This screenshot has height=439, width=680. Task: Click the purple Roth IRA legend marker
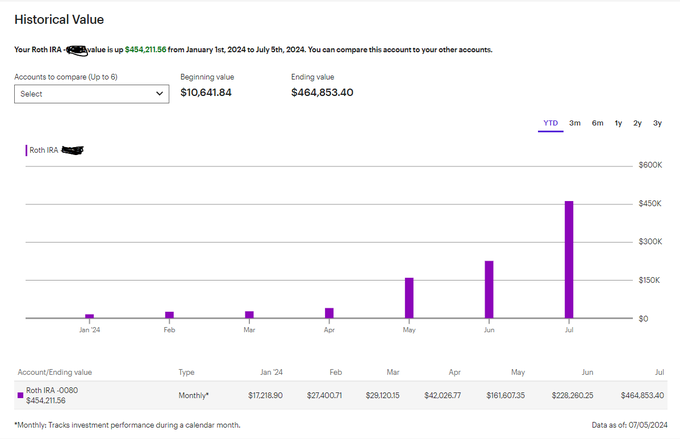pyautogui.click(x=26, y=150)
